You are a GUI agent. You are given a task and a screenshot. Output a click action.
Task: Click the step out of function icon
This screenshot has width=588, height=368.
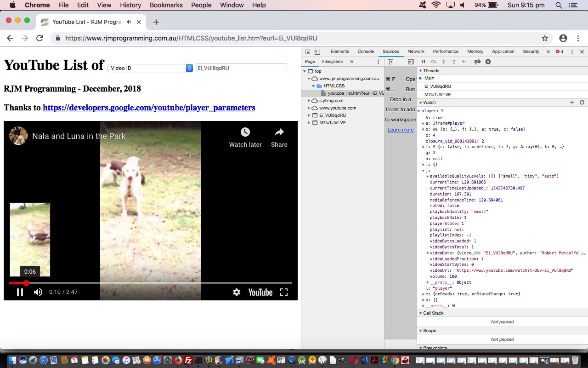[x=454, y=62]
